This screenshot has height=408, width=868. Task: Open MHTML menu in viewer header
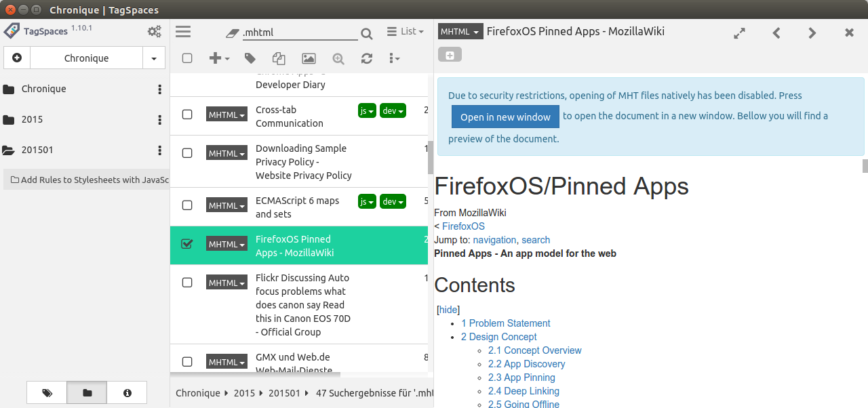460,31
